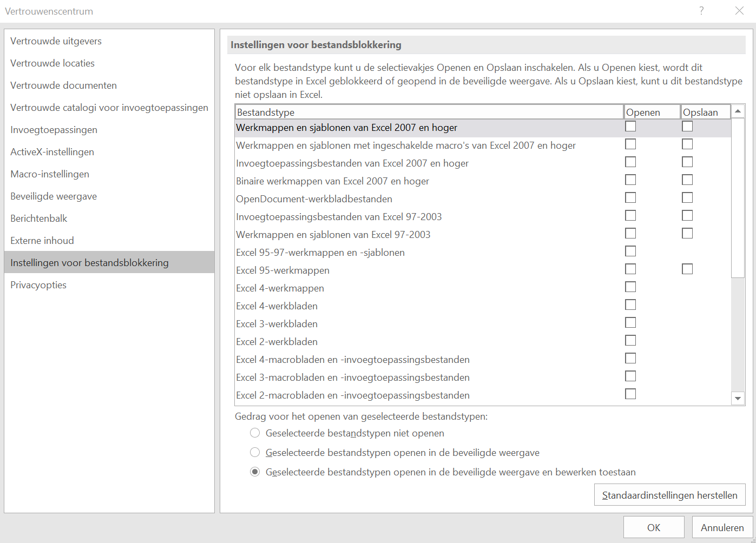Viewport: 756px width, 543px height.
Task: Select row 'Excel 4-werkbladen'
Action: pos(483,306)
